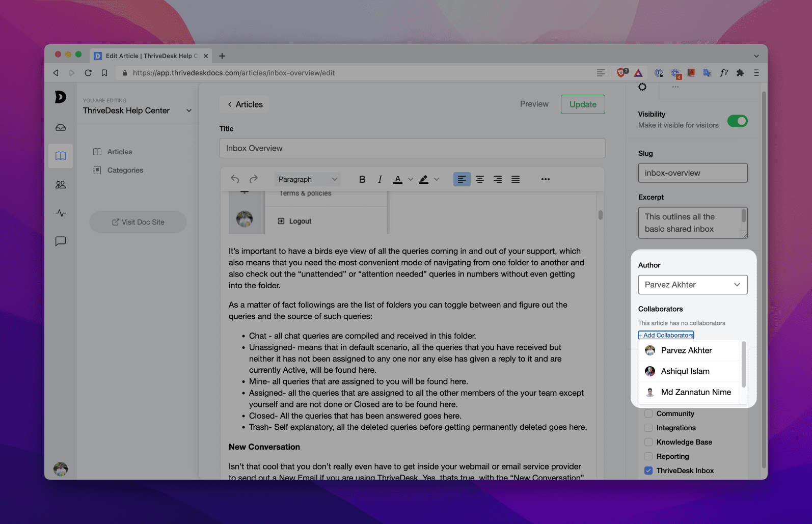
Task: Click the browser address bar URL
Action: [x=234, y=73]
